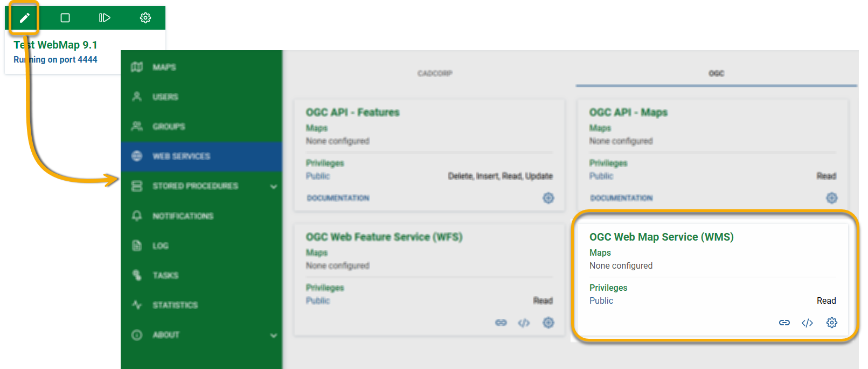Switch to the Cadcorp tab
The image size is (868, 369).
pos(435,73)
